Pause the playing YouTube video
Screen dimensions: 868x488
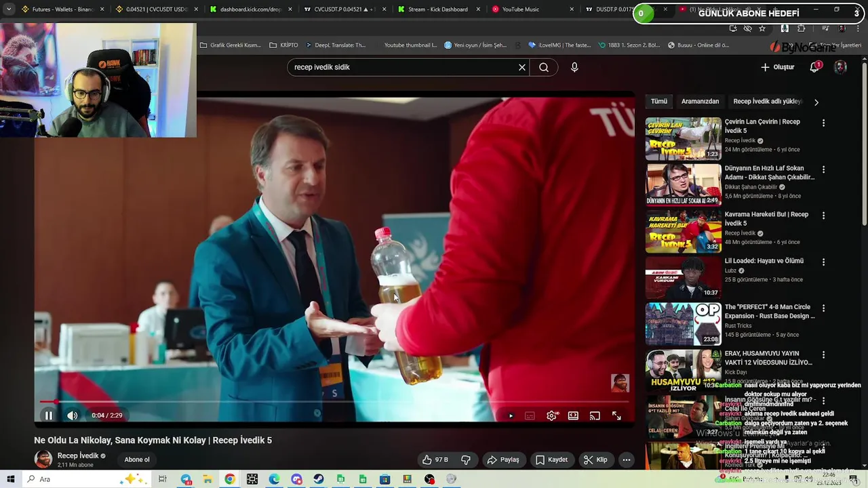49,415
